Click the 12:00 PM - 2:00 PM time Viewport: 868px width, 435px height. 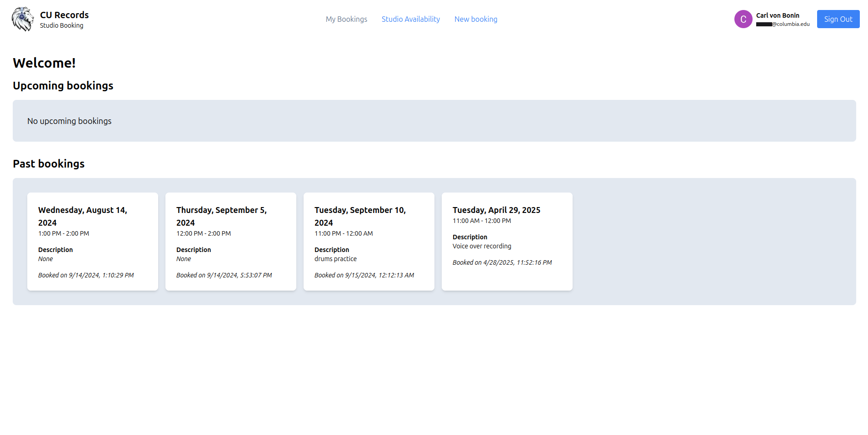pos(204,233)
